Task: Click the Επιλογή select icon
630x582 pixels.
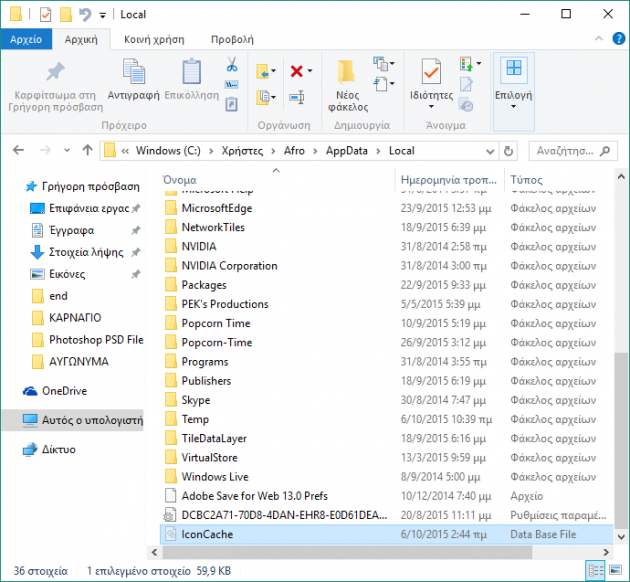Action: click(513, 68)
